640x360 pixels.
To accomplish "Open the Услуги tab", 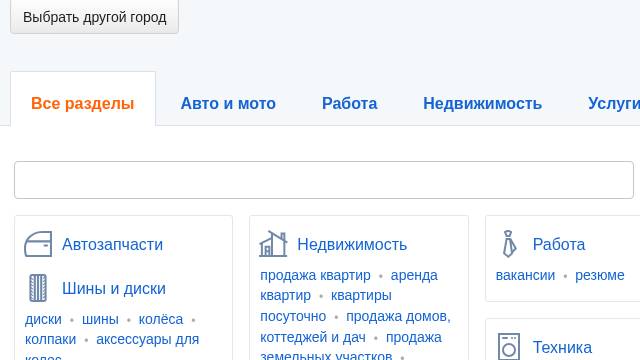I will pyautogui.click(x=614, y=103).
